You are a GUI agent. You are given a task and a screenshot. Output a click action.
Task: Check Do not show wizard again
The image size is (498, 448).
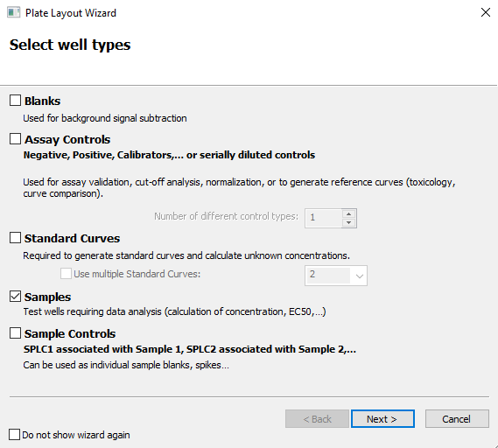(x=14, y=434)
